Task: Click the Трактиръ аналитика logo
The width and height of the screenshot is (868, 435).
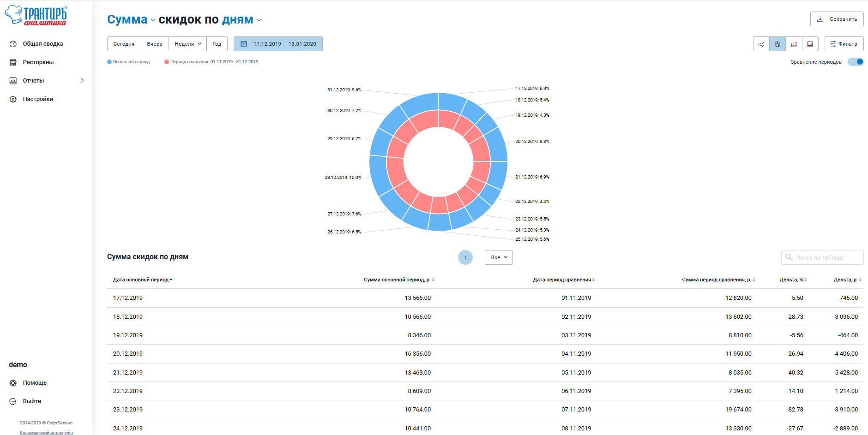Action: [36, 15]
